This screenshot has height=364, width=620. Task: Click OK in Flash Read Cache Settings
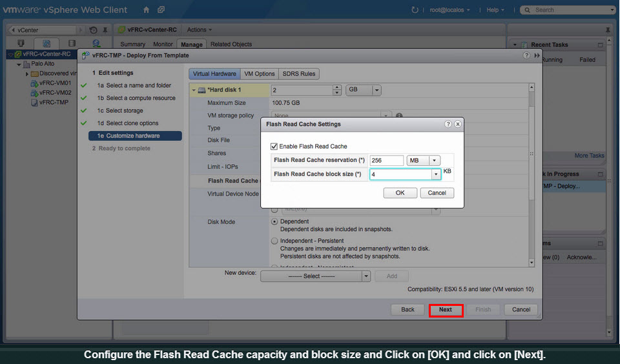400,193
